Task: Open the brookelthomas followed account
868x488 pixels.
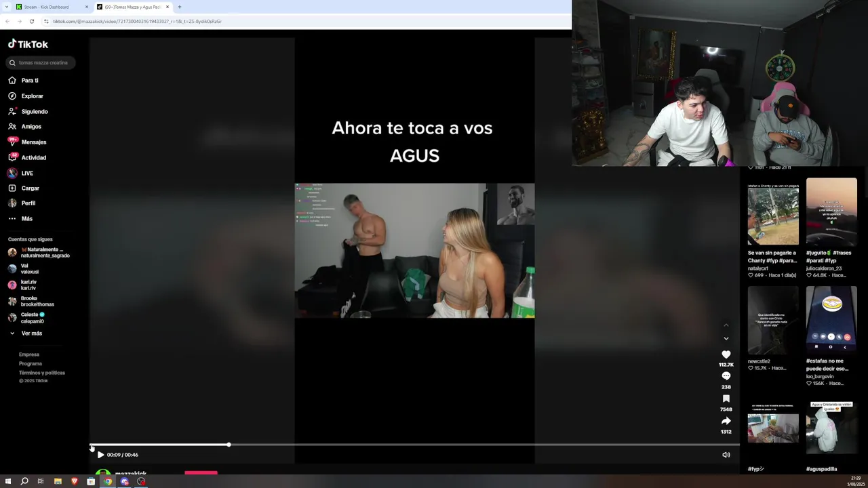Action: tap(31, 301)
